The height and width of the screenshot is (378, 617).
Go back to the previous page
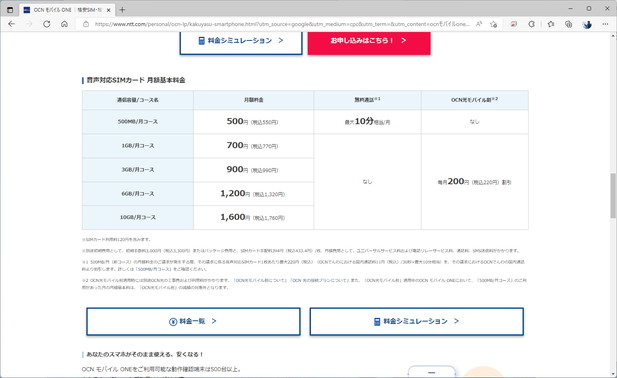pos(11,24)
